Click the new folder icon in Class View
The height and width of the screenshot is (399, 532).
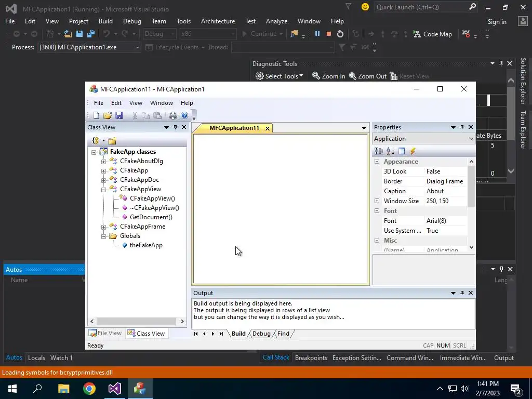(112, 140)
